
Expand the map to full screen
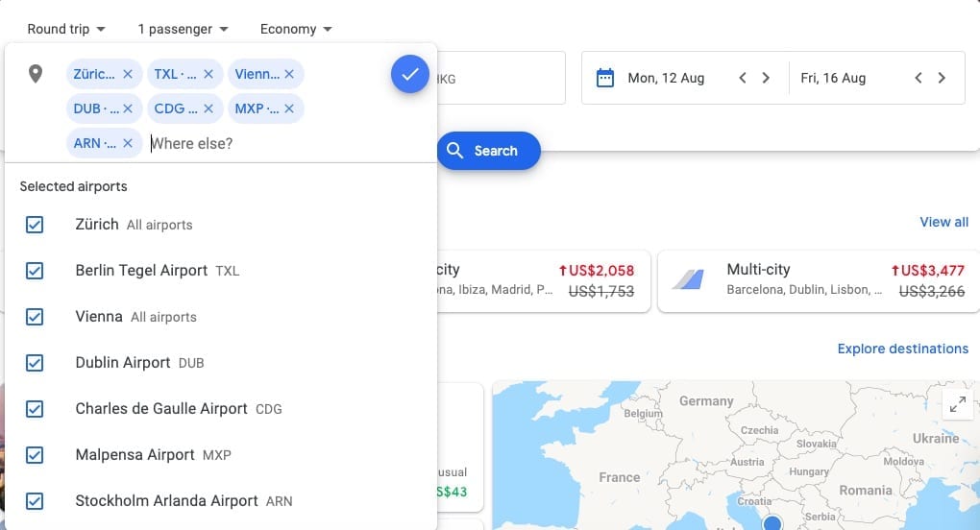(958, 404)
